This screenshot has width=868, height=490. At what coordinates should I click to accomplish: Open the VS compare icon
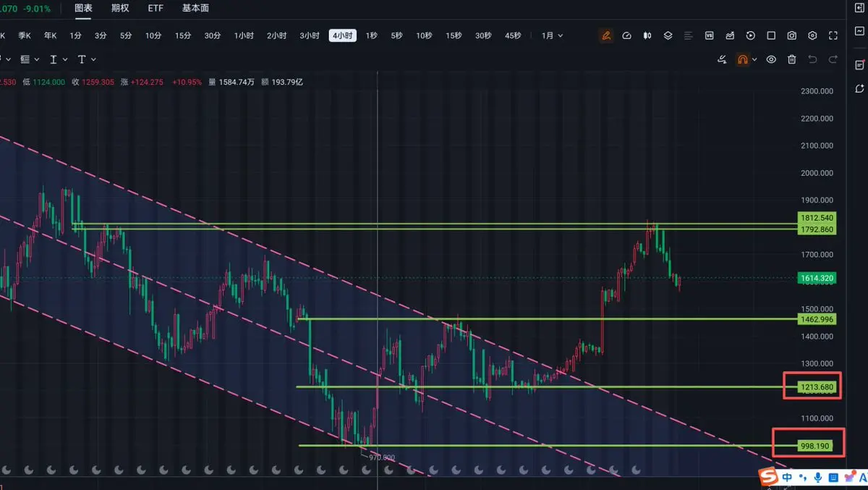(x=710, y=35)
